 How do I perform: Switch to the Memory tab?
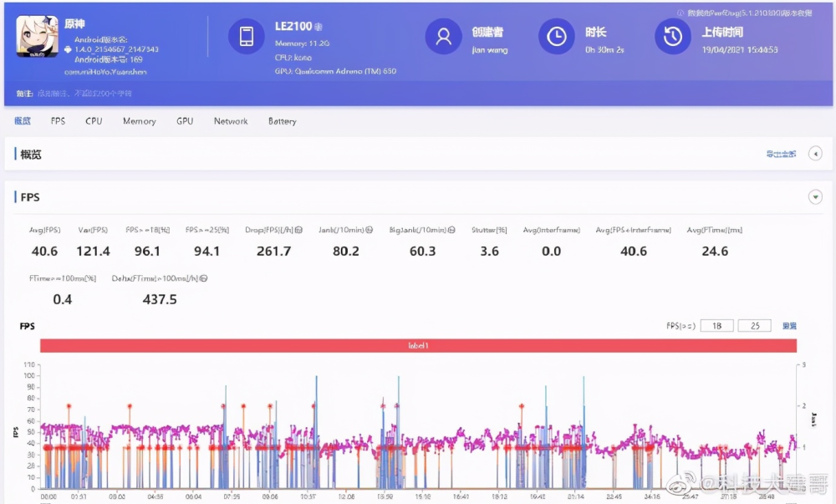click(x=139, y=121)
